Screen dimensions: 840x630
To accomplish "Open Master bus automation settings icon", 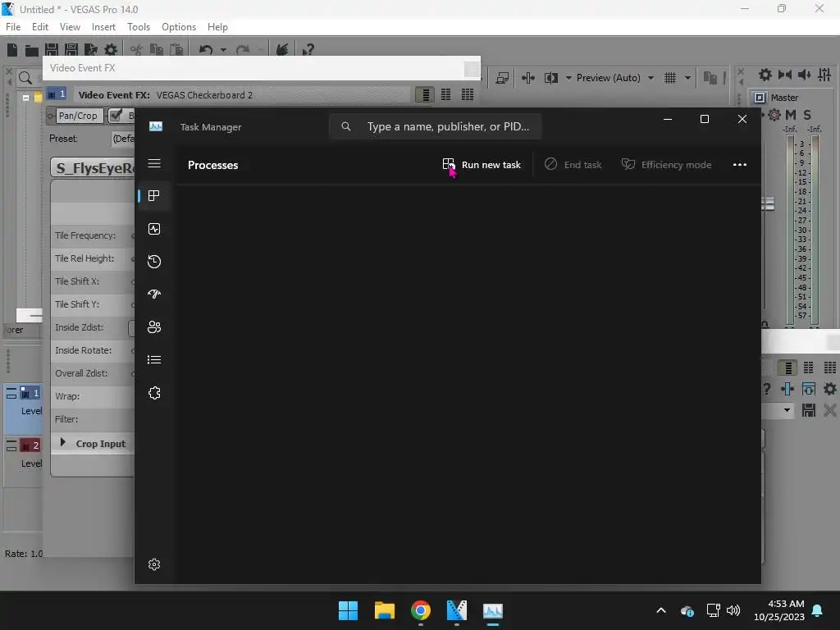I will 774,115.
